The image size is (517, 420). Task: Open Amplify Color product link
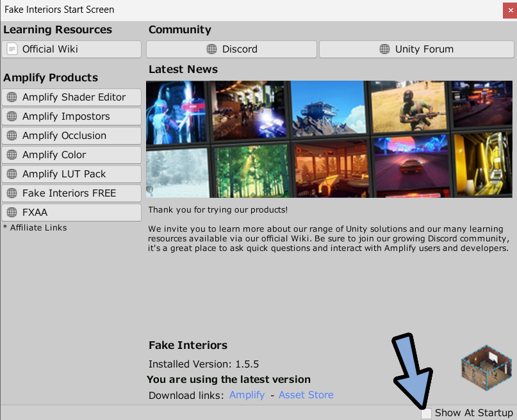tap(71, 155)
